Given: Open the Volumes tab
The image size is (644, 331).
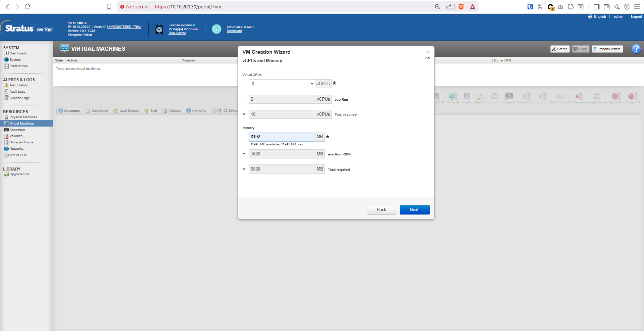Looking at the screenshot, I should [172, 111].
